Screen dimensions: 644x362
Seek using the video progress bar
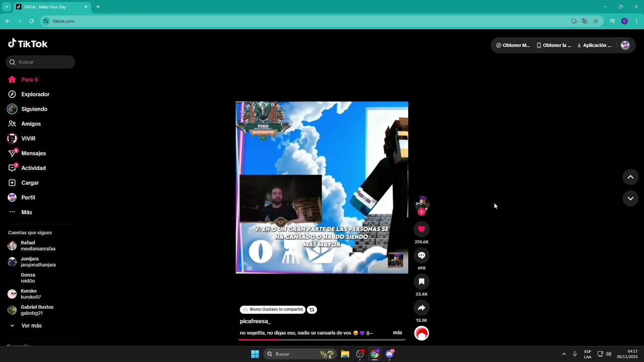[322, 340]
